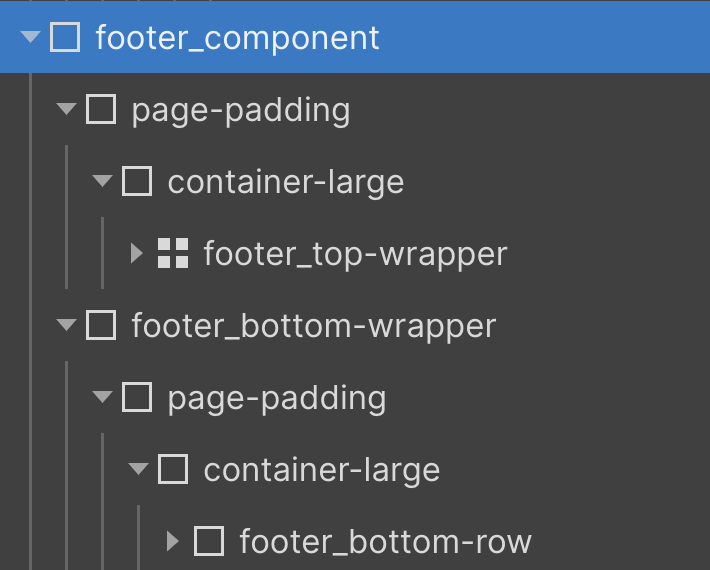This screenshot has width=710, height=570.
Task: Click the div block icon beside footer_component
Action: coord(65,37)
